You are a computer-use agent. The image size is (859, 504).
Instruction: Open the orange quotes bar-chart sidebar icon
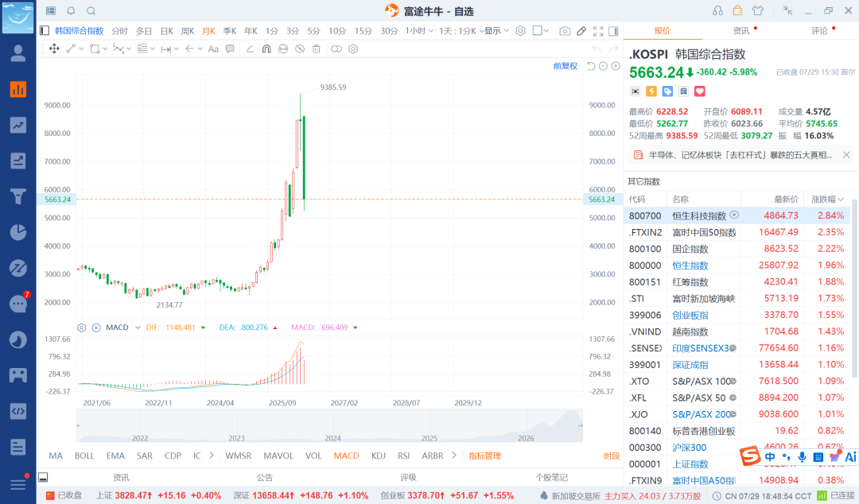point(18,89)
